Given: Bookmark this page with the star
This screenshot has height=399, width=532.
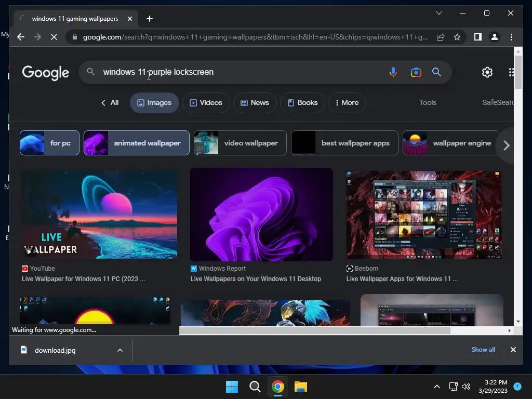Looking at the screenshot, I should (x=457, y=37).
